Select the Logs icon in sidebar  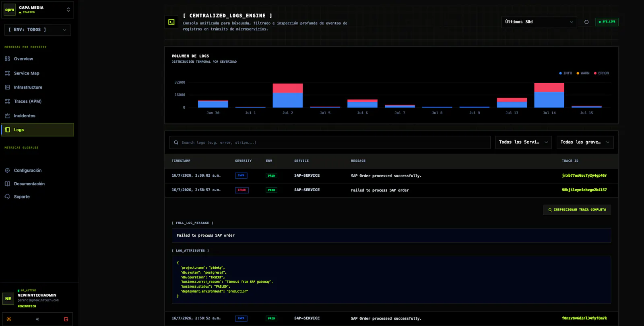7,130
